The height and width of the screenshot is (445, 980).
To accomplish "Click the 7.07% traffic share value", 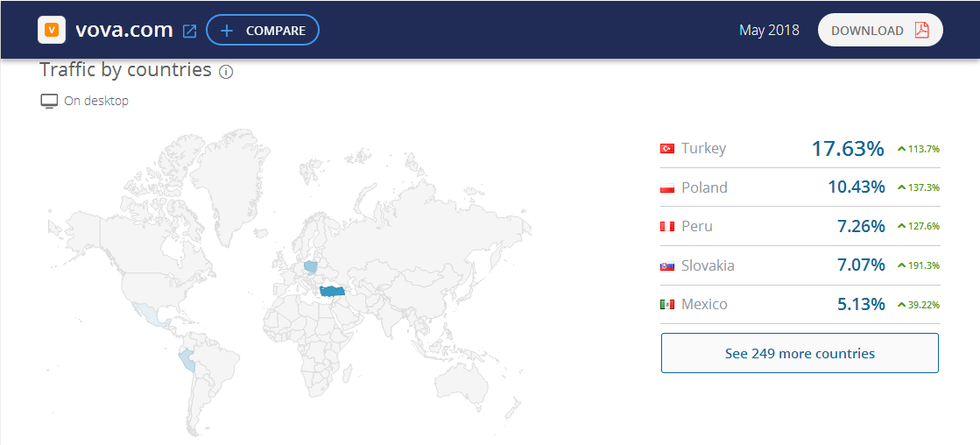I will [861, 265].
